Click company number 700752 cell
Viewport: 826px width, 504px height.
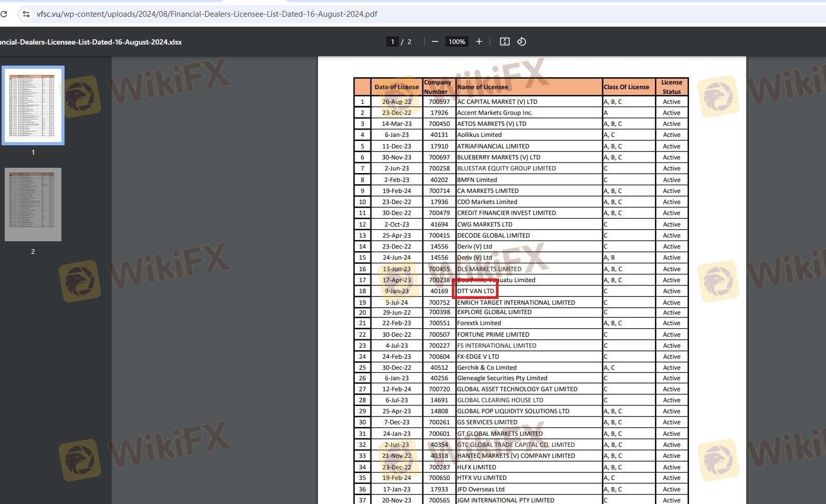[x=439, y=303]
